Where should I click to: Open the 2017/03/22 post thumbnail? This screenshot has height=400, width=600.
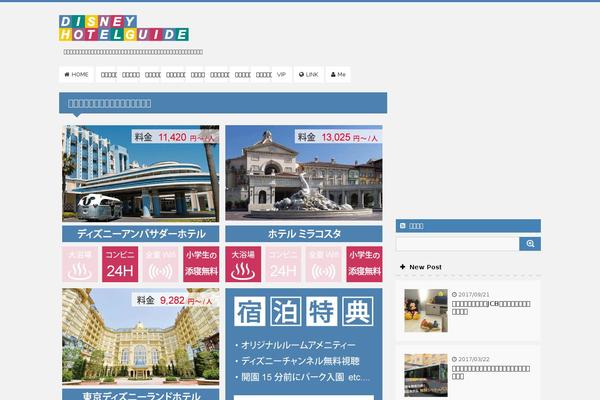point(426,375)
